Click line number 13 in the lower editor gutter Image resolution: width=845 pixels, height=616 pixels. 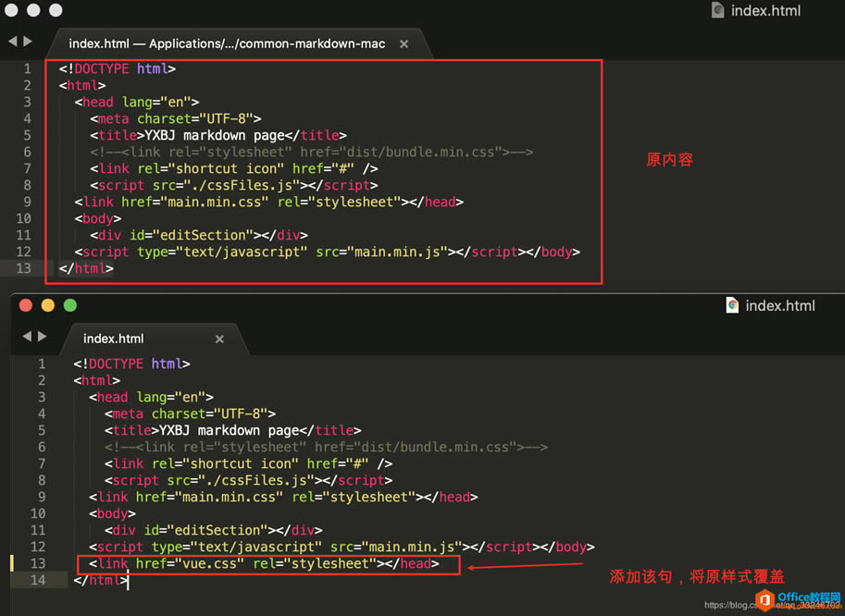[37, 563]
